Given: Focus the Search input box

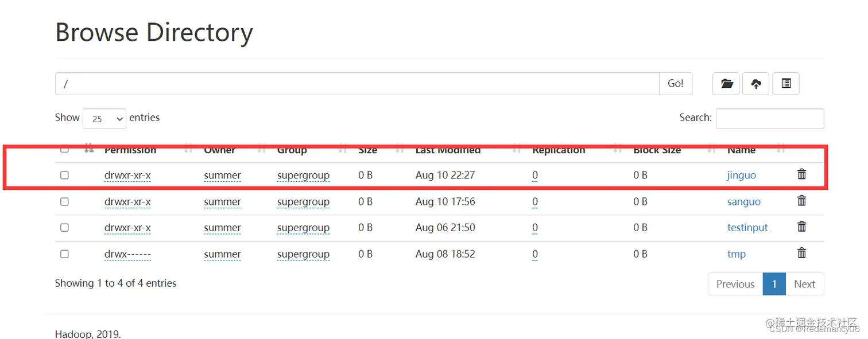Looking at the screenshot, I should click(x=770, y=119).
